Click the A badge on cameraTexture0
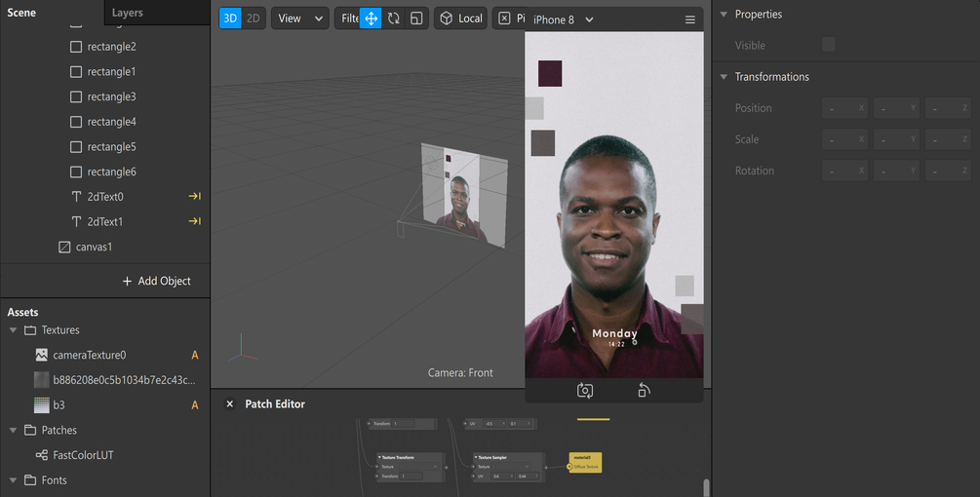This screenshot has width=980, height=497. coord(195,356)
